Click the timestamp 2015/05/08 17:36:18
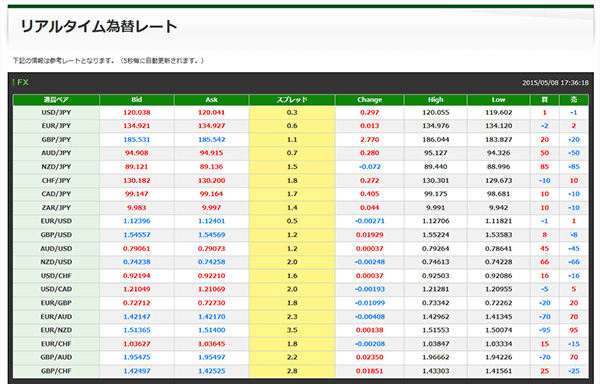This screenshot has height=384, width=600. [555, 83]
